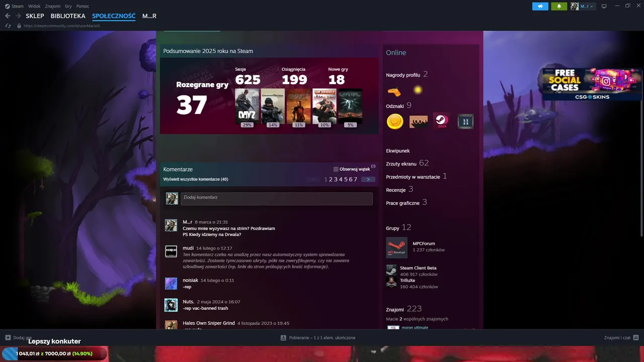Open the 100+ games badge

click(418, 121)
